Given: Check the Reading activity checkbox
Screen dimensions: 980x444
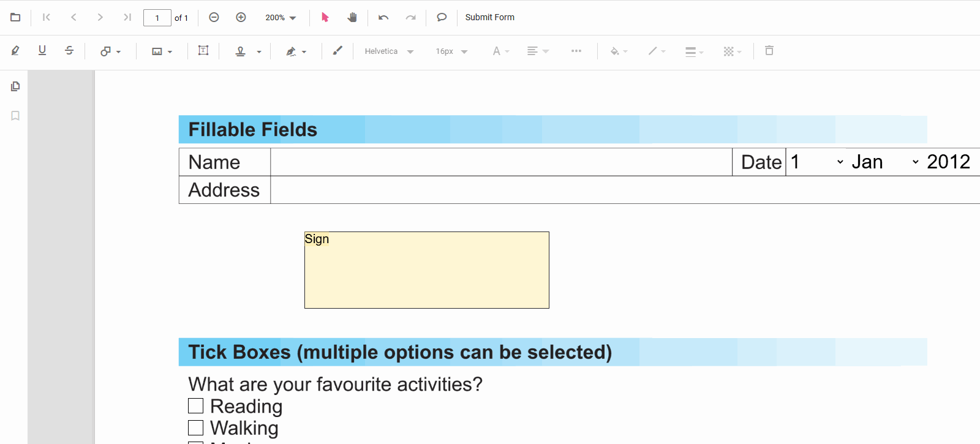Looking at the screenshot, I should (195, 405).
